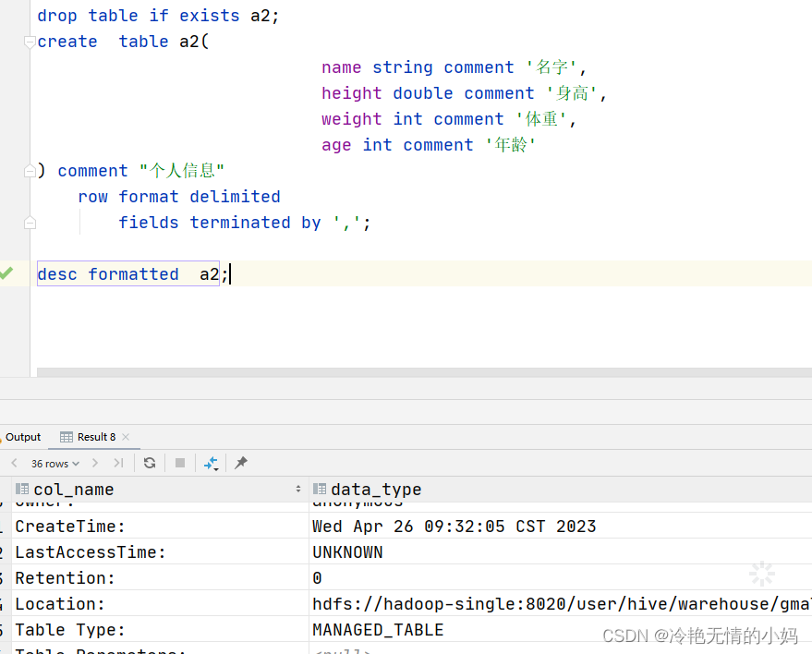Screen dimensions: 812x654
Task: Click the hdfs://hadoop-single:8020 location value
Action: click(562, 604)
